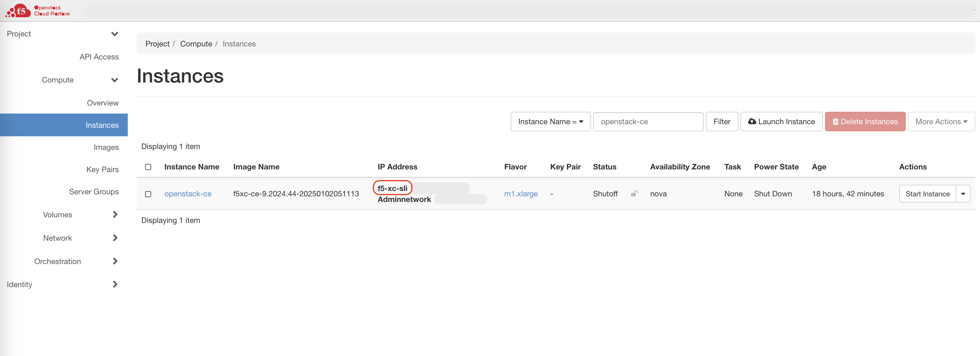
Task: Open the Instance Name filter criteria dropdown
Action: 551,121
